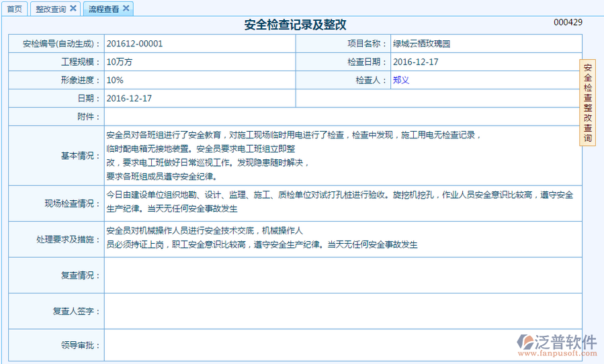Click the empty 附件 field

pos(343,116)
